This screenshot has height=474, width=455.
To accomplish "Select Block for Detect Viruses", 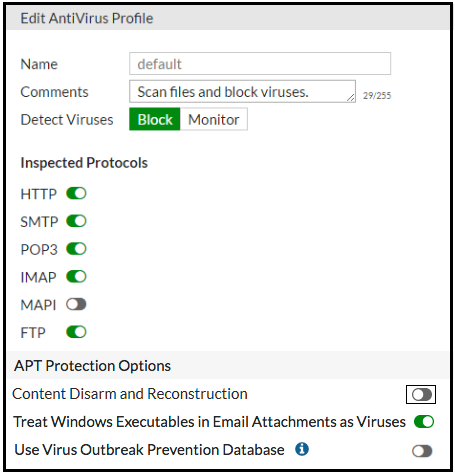I will 155,119.
